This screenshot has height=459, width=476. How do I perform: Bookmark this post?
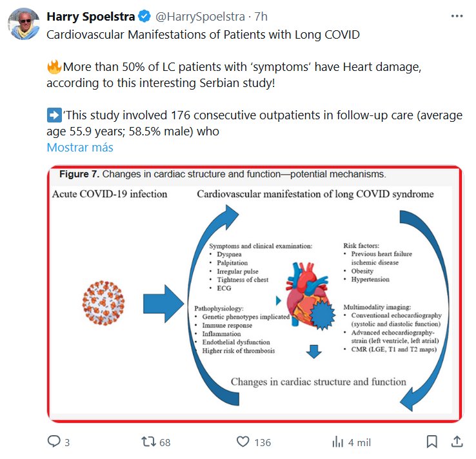click(x=431, y=442)
